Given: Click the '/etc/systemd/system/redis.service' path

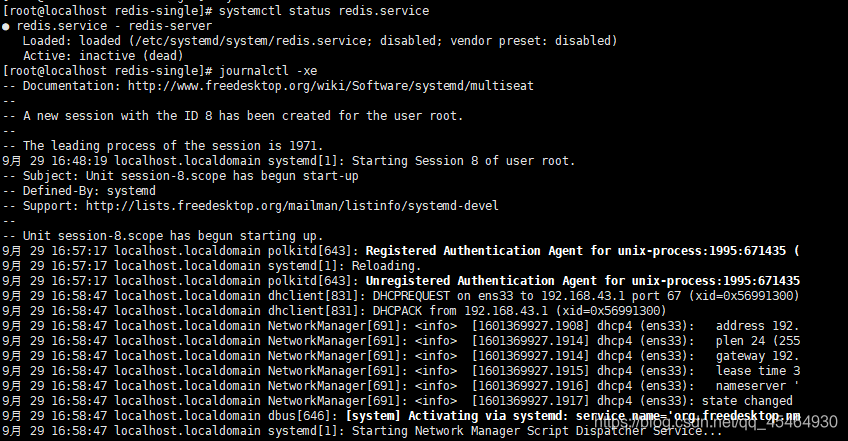Looking at the screenshot, I should [x=253, y=41].
